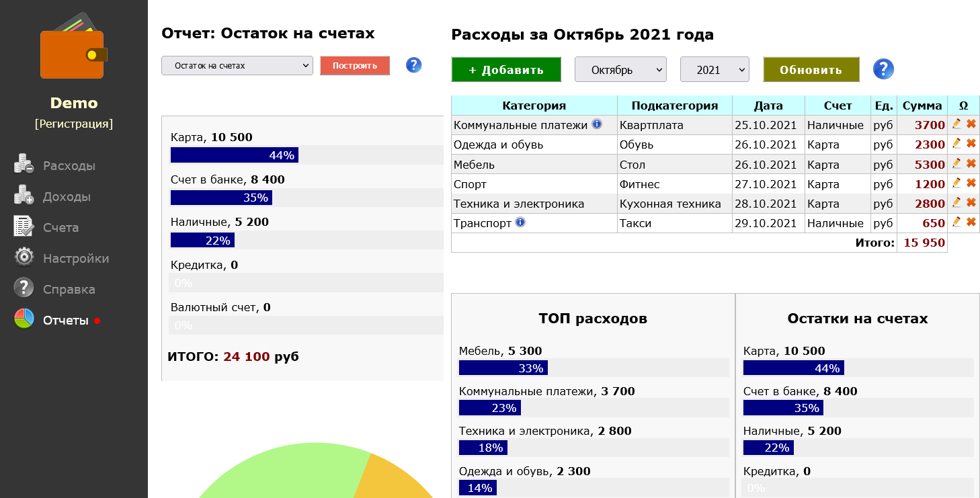Image resolution: width=980 pixels, height=498 pixels.
Task: Click the Настройки gear icon
Action: (24, 257)
